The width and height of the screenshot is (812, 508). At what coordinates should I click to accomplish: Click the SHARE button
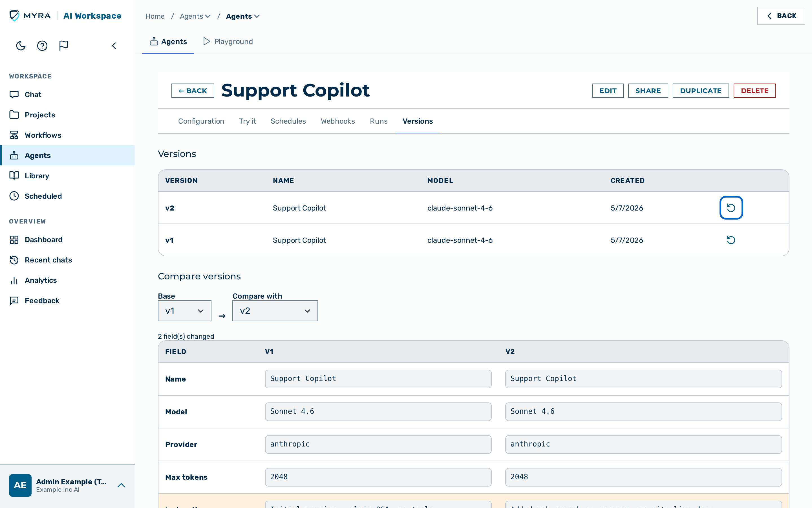tap(648, 91)
